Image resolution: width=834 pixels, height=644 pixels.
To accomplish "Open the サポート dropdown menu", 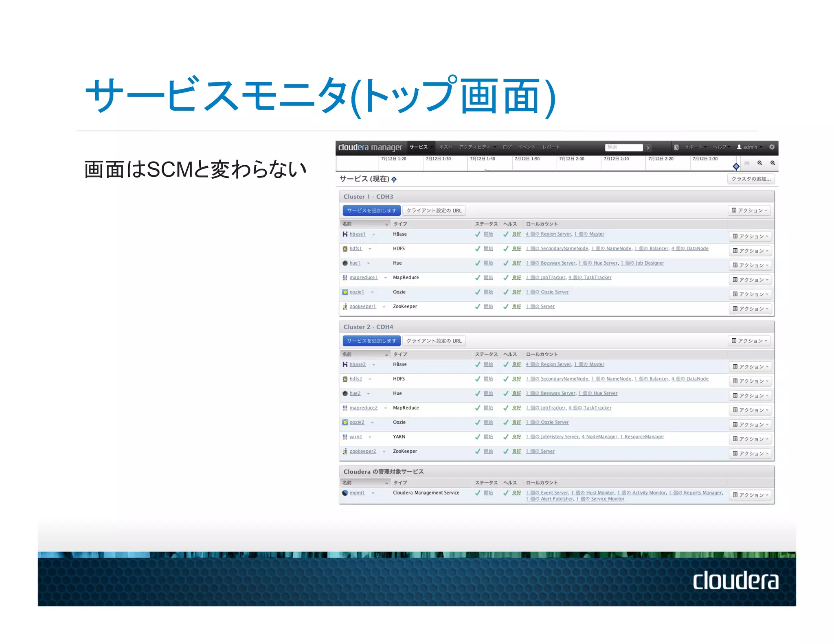I will pos(696,147).
